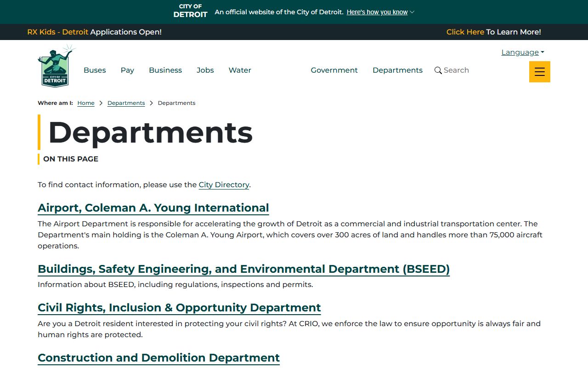Follow the Departments breadcrumb link
This screenshot has width=588, height=368.
[126, 103]
